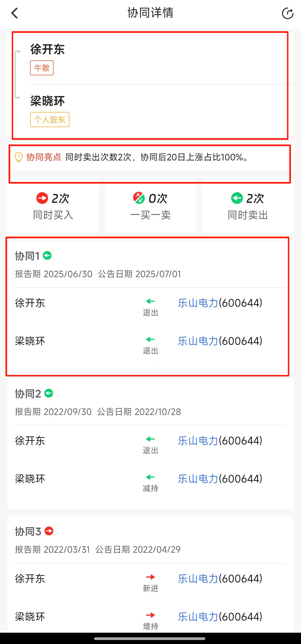Tap the 协同详情 page title
This screenshot has width=301, height=644.
pyautogui.click(x=150, y=13)
